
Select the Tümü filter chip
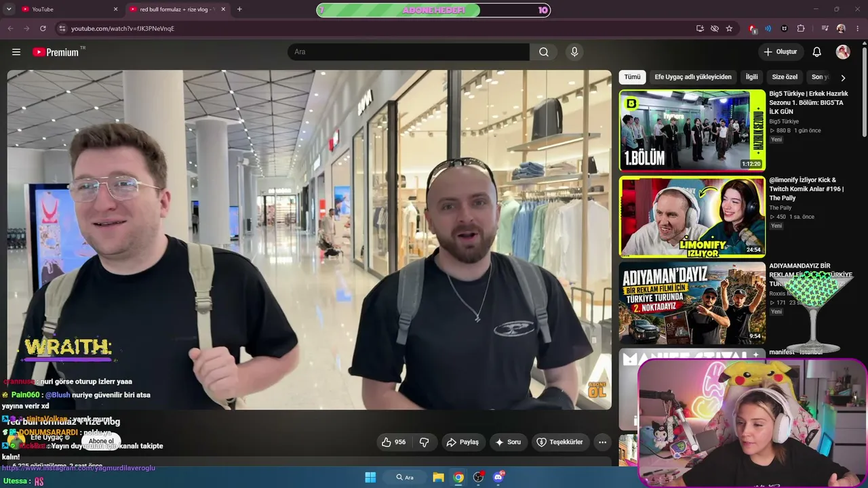pyautogui.click(x=632, y=77)
